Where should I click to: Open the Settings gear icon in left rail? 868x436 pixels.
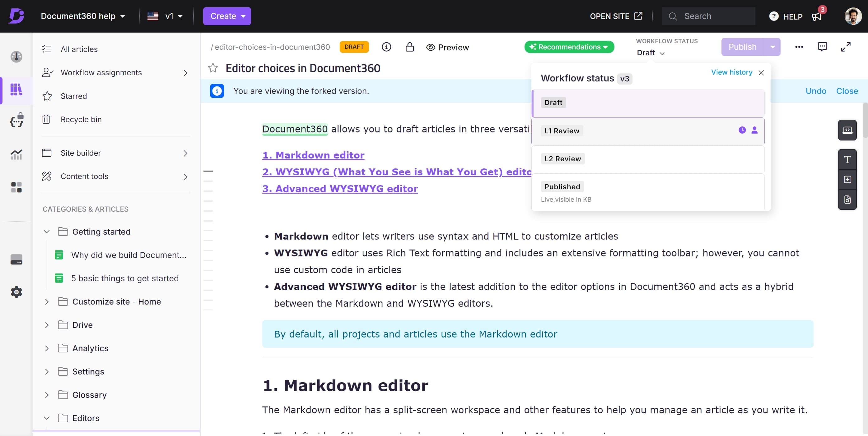click(16, 292)
